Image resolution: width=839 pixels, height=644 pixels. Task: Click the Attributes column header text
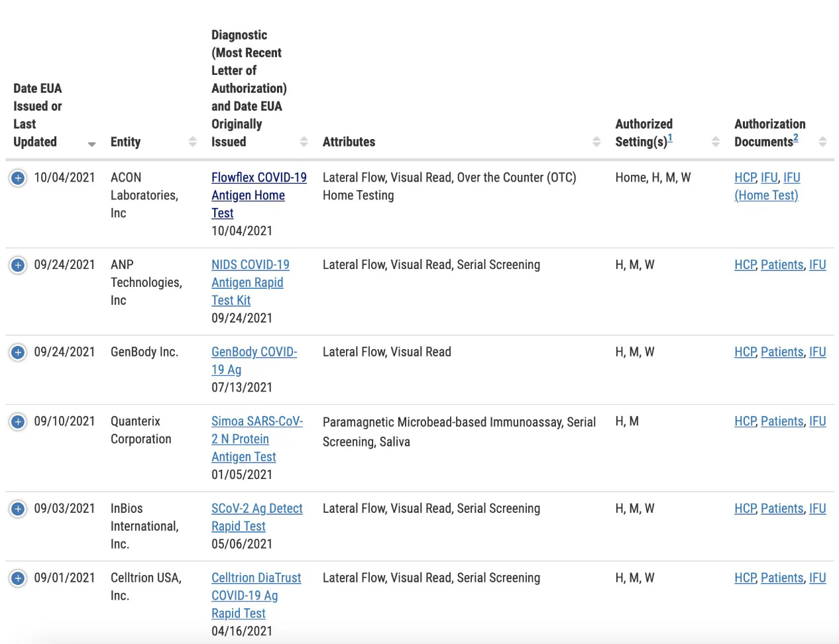click(349, 142)
